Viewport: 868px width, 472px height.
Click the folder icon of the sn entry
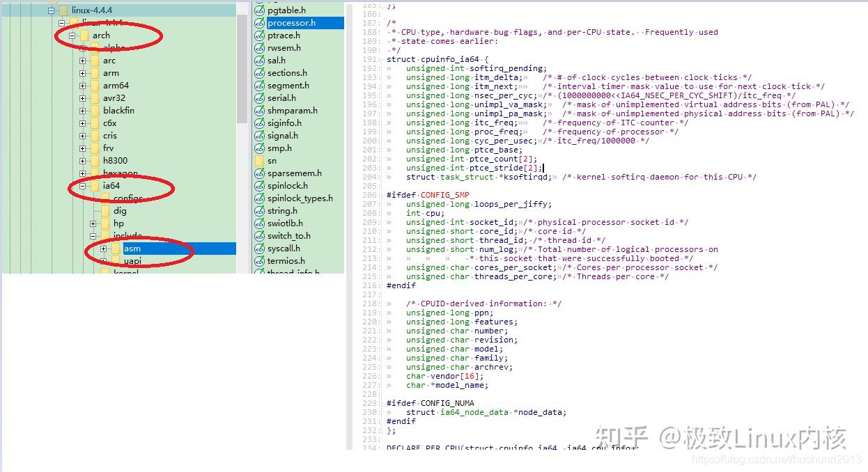(258, 160)
